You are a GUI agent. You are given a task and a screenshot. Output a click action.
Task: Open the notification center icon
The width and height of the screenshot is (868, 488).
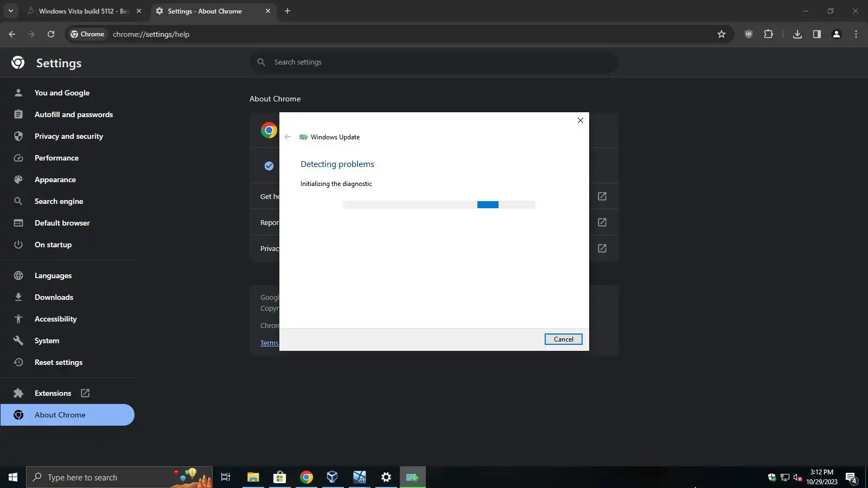tap(851, 478)
